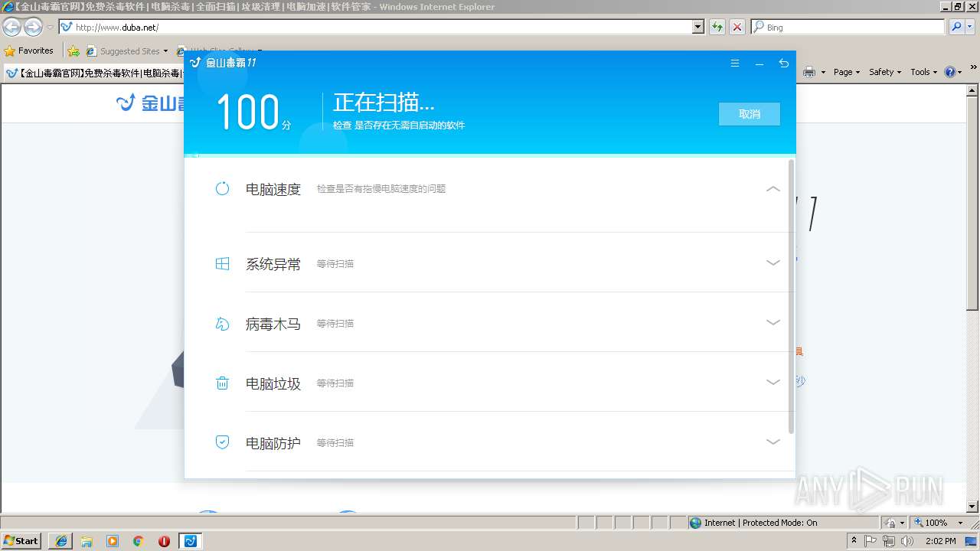This screenshot has width=980, height=551.
Task: Expand the 电脑垃圾 section
Action: coord(773,382)
